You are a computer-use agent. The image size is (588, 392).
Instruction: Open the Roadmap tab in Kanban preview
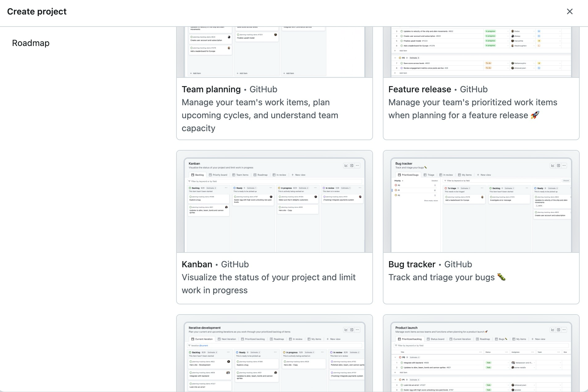pos(263,175)
